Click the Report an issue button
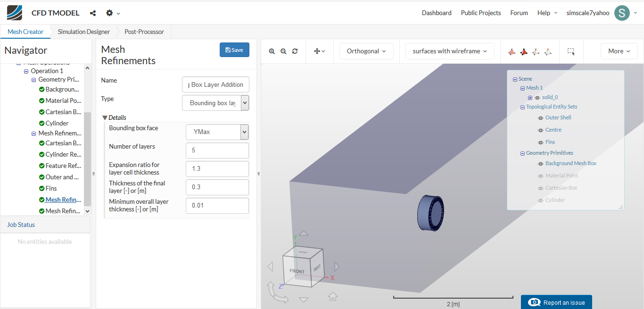 tap(556, 302)
